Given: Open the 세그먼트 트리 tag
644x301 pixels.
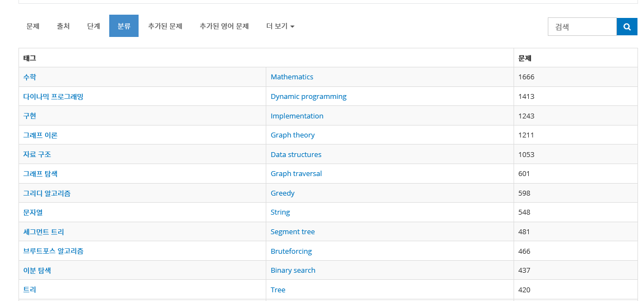Looking at the screenshot, I should (43, 231).
